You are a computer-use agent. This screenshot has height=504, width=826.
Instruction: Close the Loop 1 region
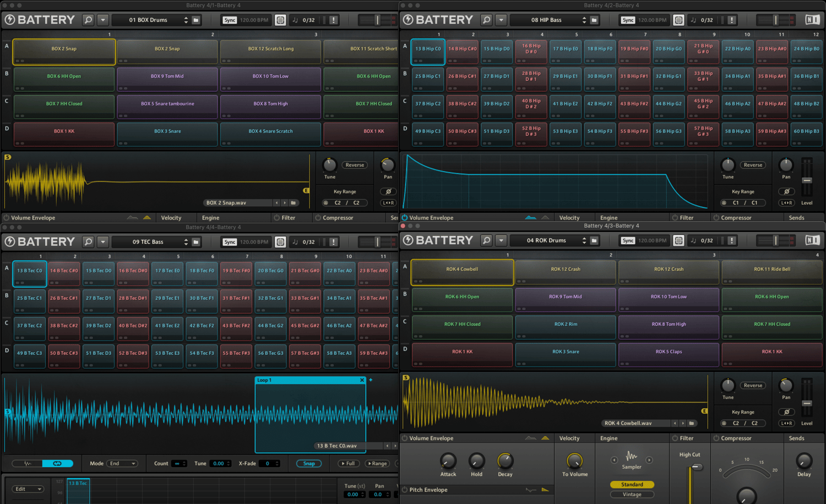(362, 380)
